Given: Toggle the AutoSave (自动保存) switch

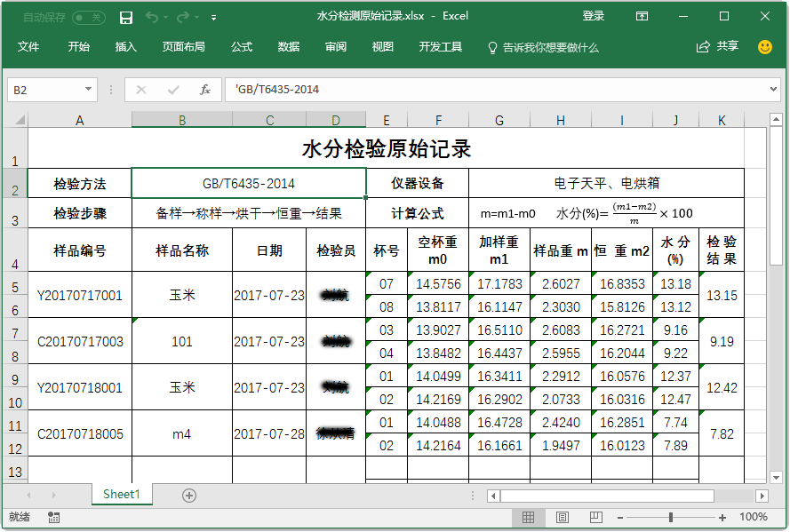Looking at the screenshot, I should click(x=89, y=18).
